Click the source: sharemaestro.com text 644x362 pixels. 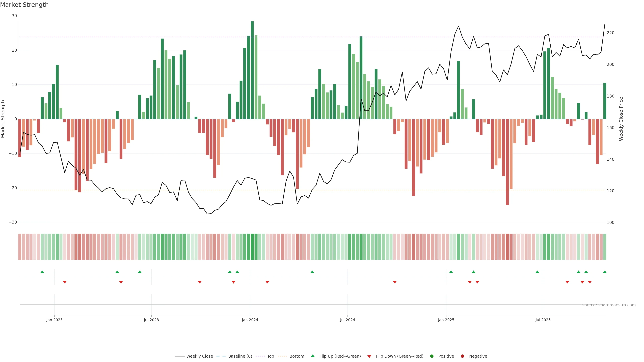click(x=609, y=305)
